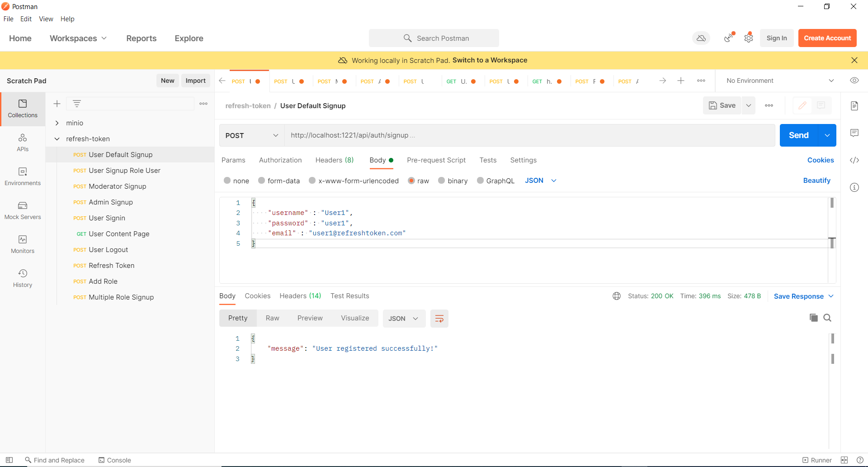Open the Workspaces dropdown menu
Viewport: 868px width, 467px height.
tap(78, 38)
